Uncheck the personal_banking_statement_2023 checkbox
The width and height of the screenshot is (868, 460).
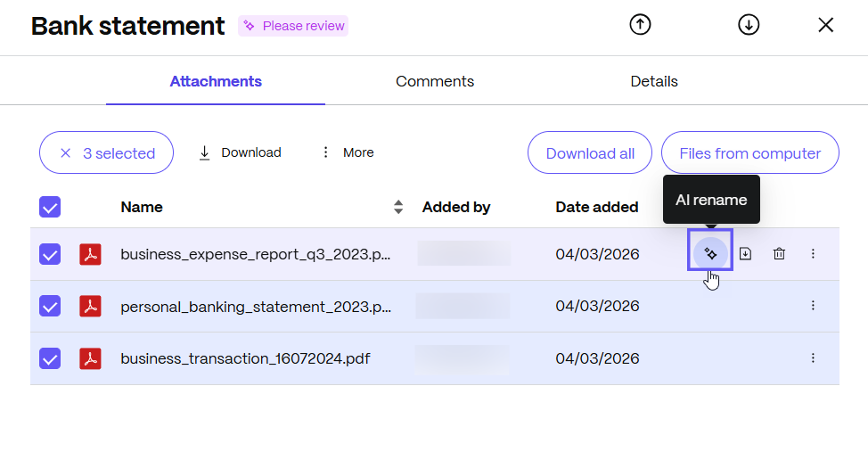(50, 307)
